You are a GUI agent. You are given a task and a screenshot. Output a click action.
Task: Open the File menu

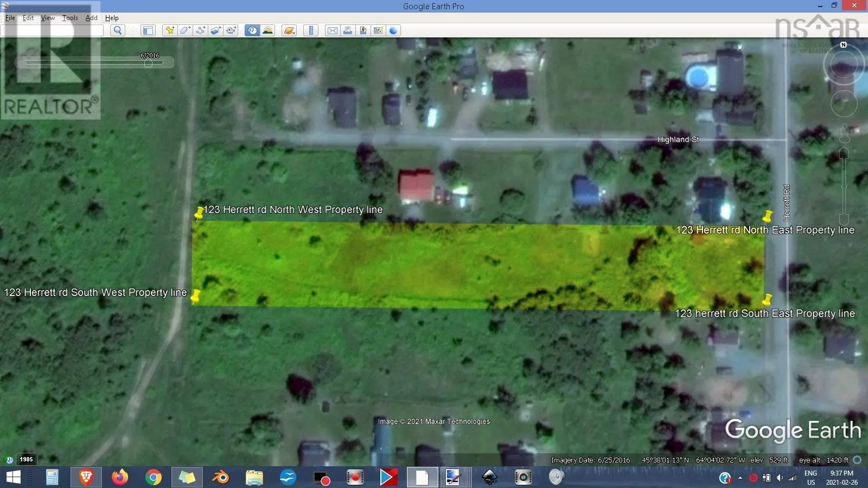coord(10,18)
